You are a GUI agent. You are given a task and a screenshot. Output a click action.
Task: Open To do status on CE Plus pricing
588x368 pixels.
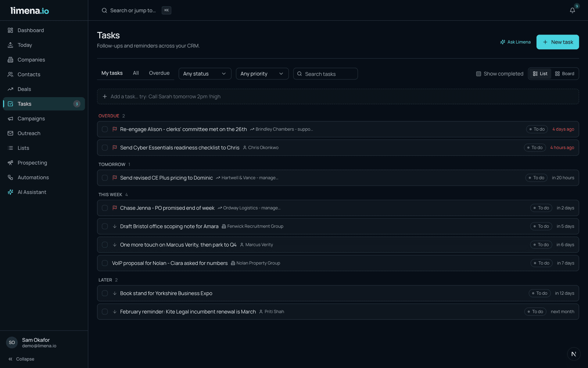click(536, 178)
